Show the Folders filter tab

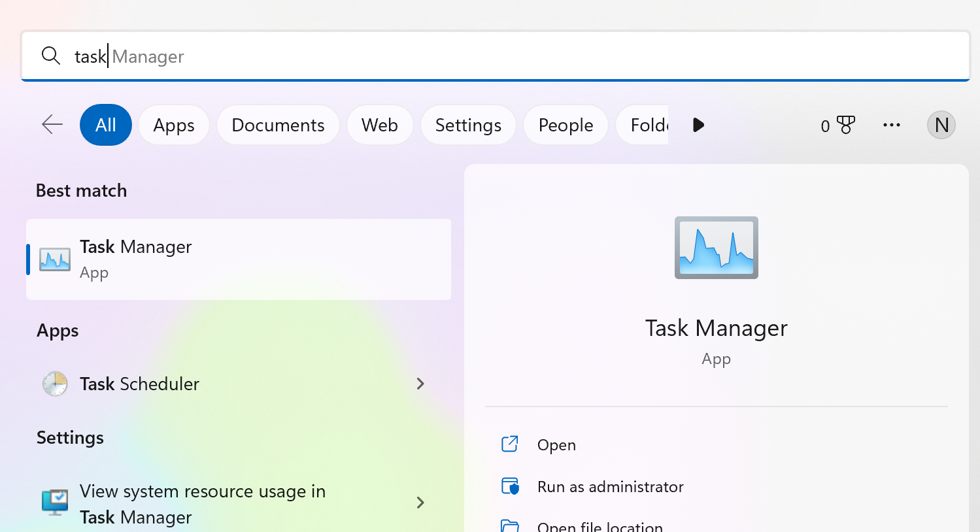(x=643, y=125)
